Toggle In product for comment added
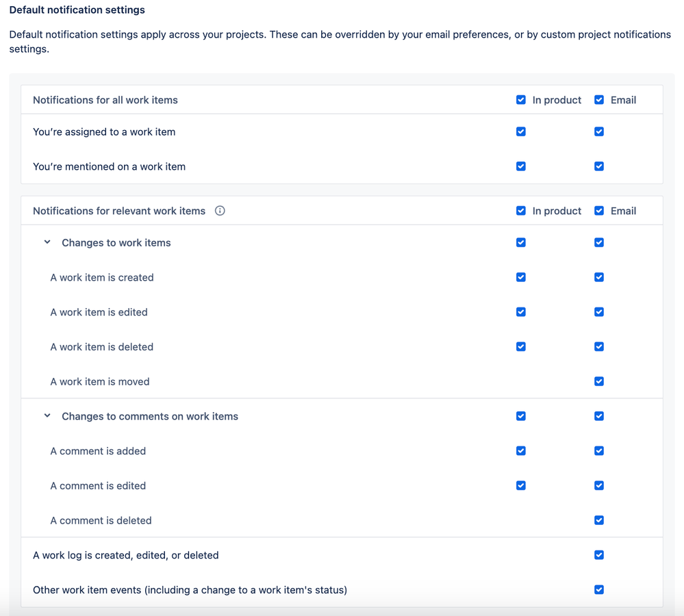This screenshot has height=616, width=684. coord(521,451)
